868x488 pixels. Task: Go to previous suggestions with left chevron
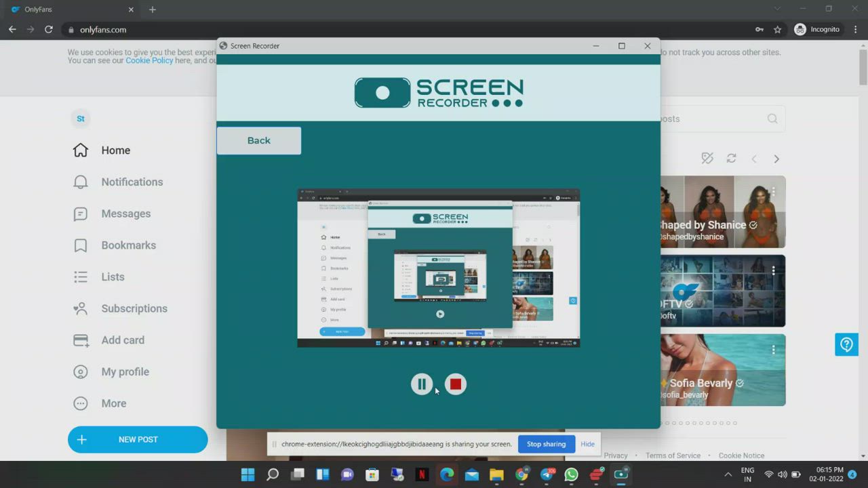tap(754, 159)
